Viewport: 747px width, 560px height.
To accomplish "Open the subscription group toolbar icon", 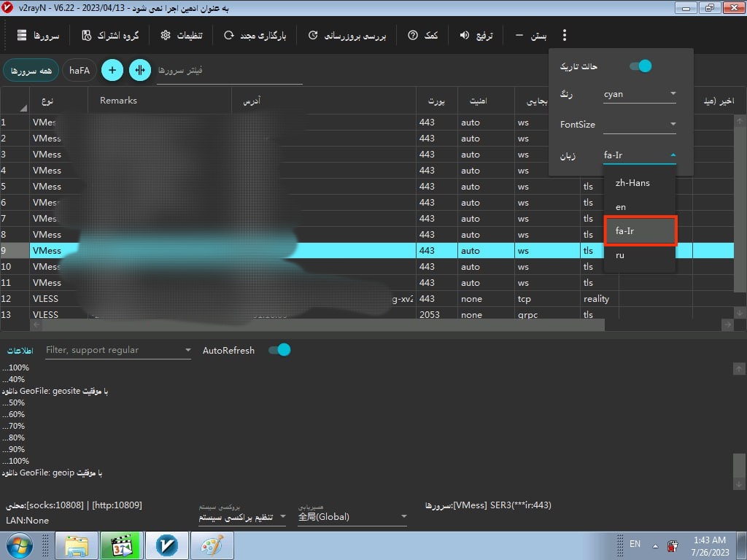I will tap(87, 35).
